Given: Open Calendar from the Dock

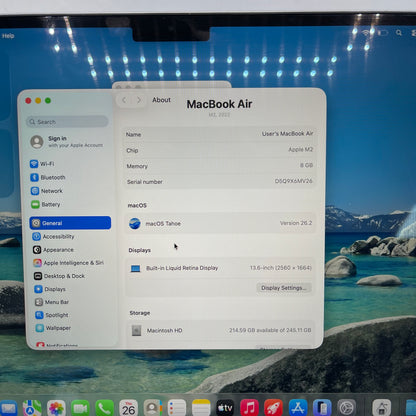Looking at the screenshot, I should pyautogui.click(x=128, y=408).
